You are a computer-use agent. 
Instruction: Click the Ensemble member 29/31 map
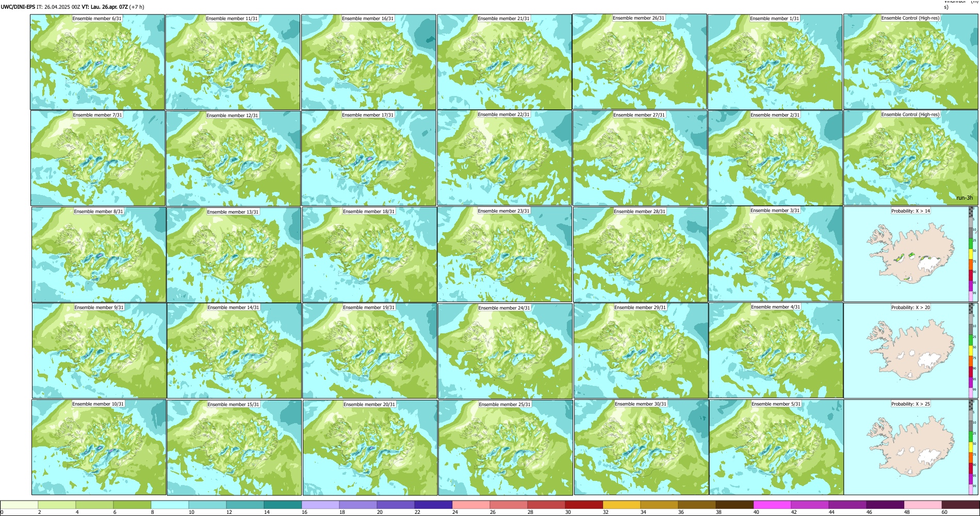point(641,351)
